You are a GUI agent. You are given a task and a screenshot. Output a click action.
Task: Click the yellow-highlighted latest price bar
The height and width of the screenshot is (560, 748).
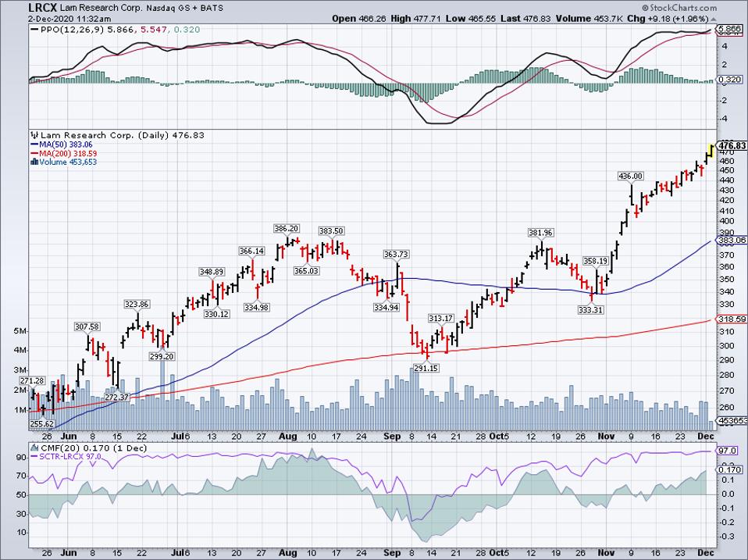point(711,150)
